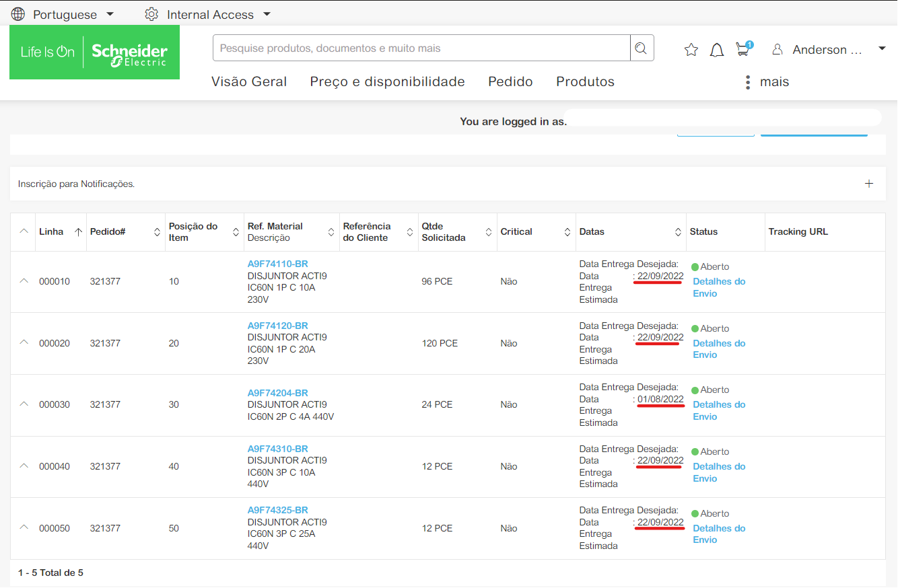This screenshot has height=588, width=898.
Task: Open product link A9F74204-BR
Action: pos(278,393)
